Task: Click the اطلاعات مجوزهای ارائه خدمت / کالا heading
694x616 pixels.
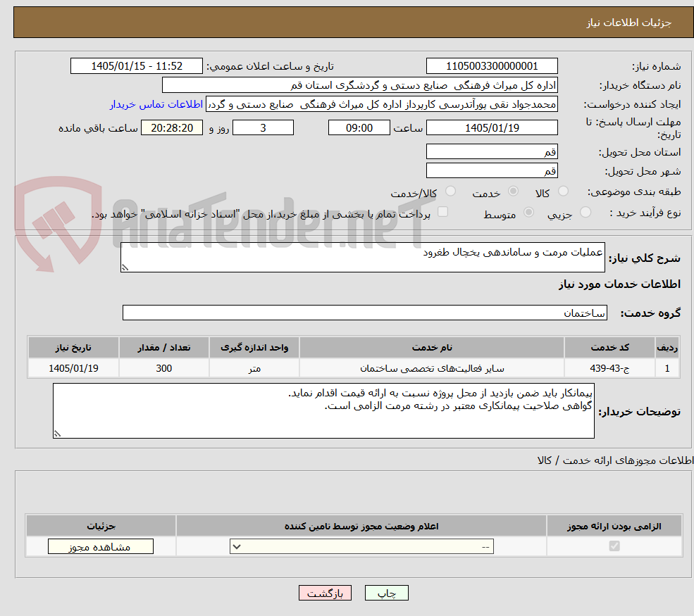Action: 615,460
